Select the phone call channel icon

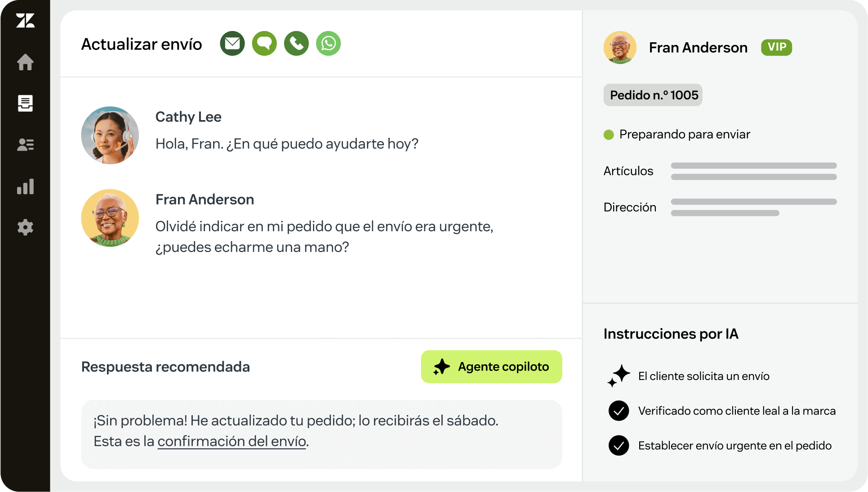click(296, 44)
